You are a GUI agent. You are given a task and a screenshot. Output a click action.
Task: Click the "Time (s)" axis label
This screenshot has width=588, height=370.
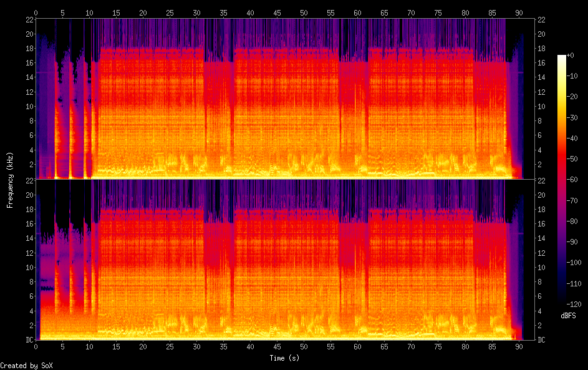click(285, 358)
